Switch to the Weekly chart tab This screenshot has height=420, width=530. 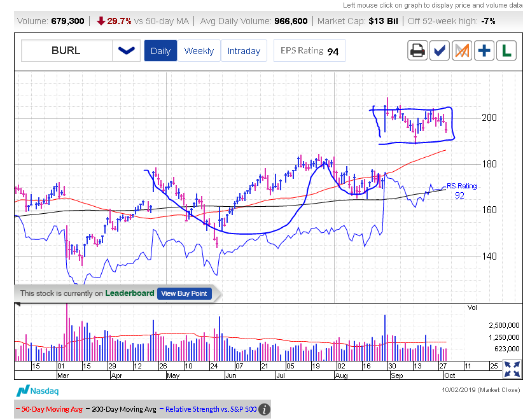point(199,51)
